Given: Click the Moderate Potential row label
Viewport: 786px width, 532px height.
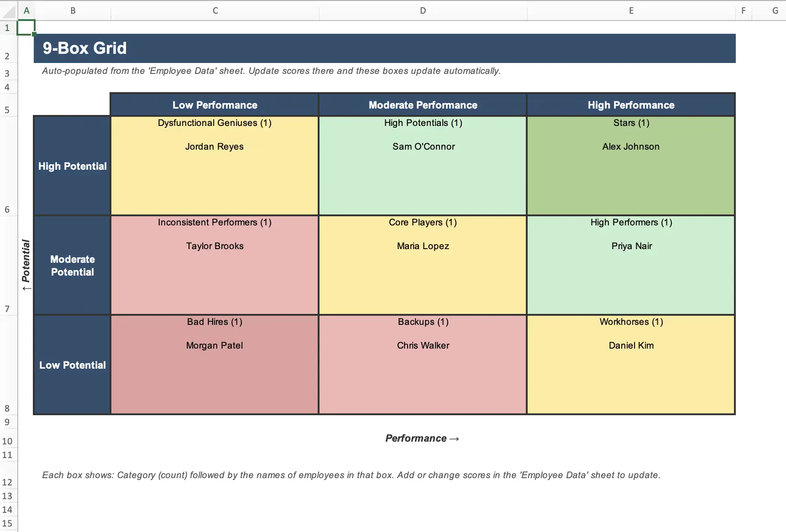Looking at the screenshot, I should pyautogui.click(x=72, y=266).
